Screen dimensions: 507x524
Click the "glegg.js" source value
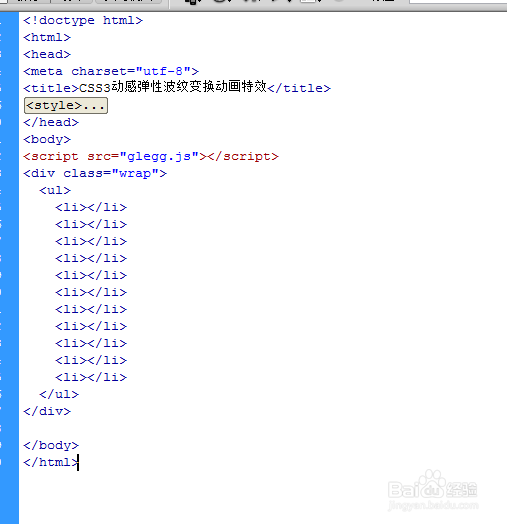[x=159, y=156]
